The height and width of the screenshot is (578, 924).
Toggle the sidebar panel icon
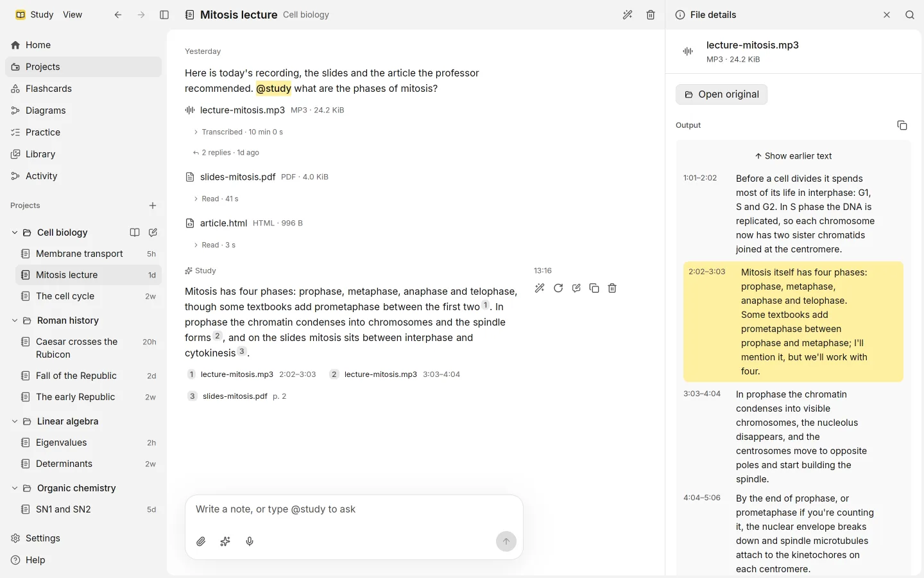tap(164, 15)
